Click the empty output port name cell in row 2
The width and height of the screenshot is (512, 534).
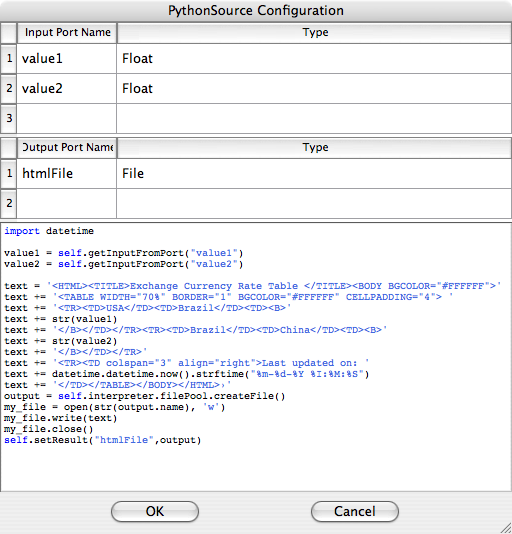[66, 203]
